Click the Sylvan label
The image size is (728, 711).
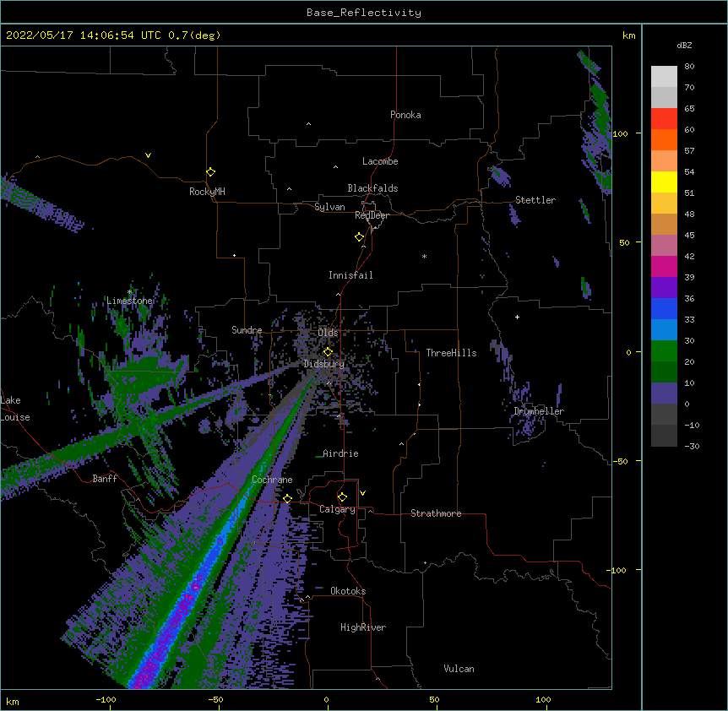click(329, 207)
